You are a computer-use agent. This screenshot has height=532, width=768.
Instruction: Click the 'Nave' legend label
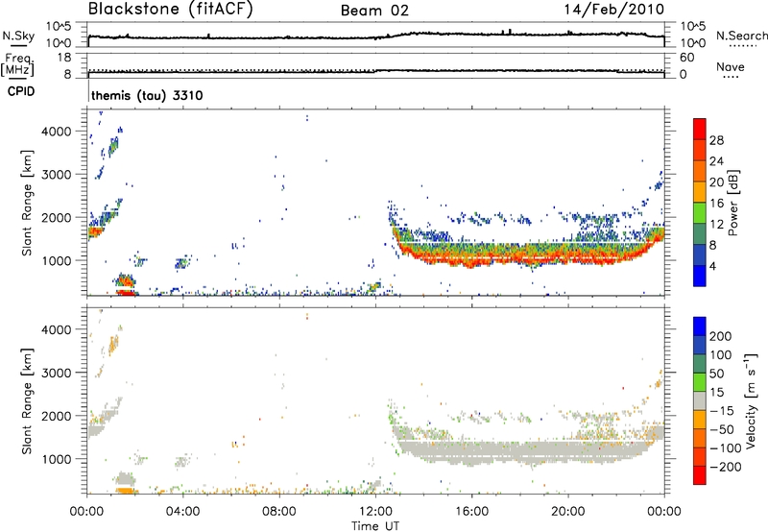click(x=730, y=67)
